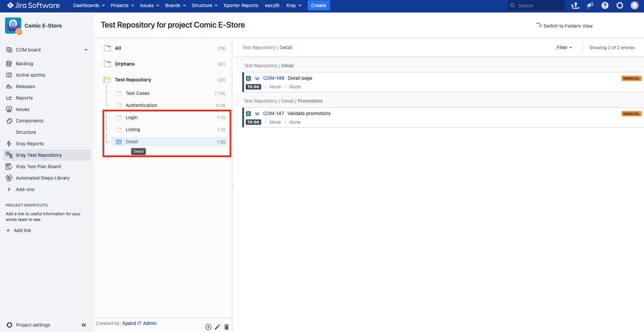Open the Structure dropdown in top navigation
Screen dimensions: 644x332
[205, 5]
